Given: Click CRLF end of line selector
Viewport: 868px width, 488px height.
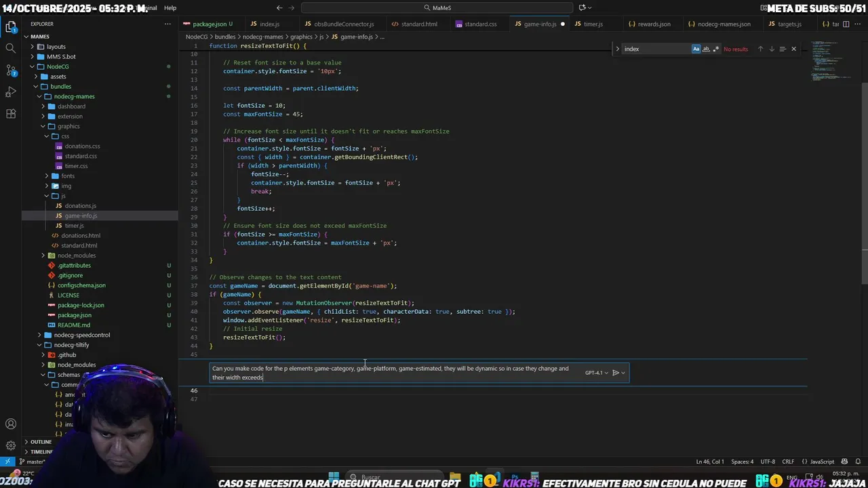Looking at the screenshot, I should pos(788,462).
